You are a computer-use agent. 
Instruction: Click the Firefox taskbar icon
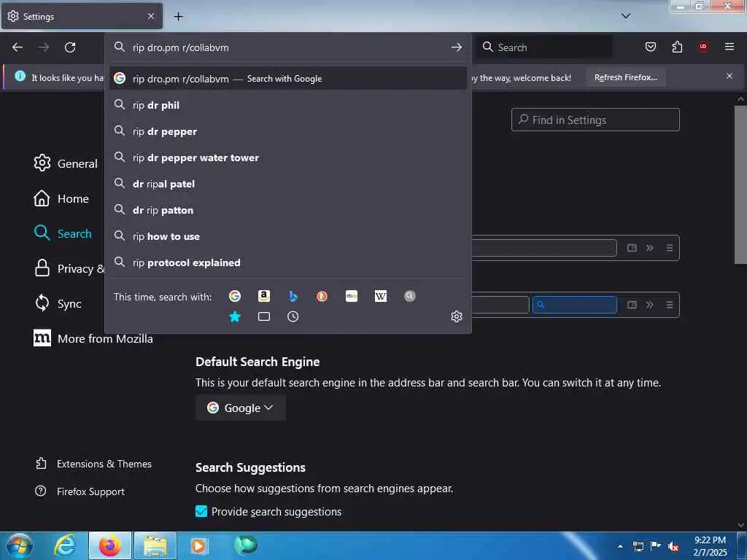[109, 545]
